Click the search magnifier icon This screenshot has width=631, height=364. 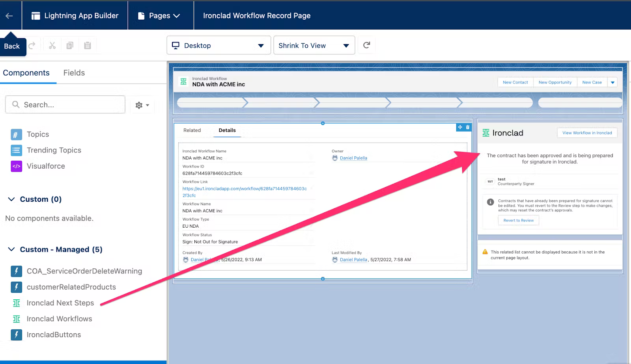16,104
